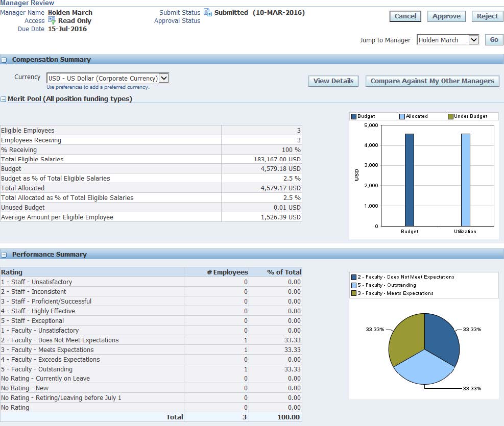Click the Submitted status icon
The image size is (504, 426).
tap(207, 12)
